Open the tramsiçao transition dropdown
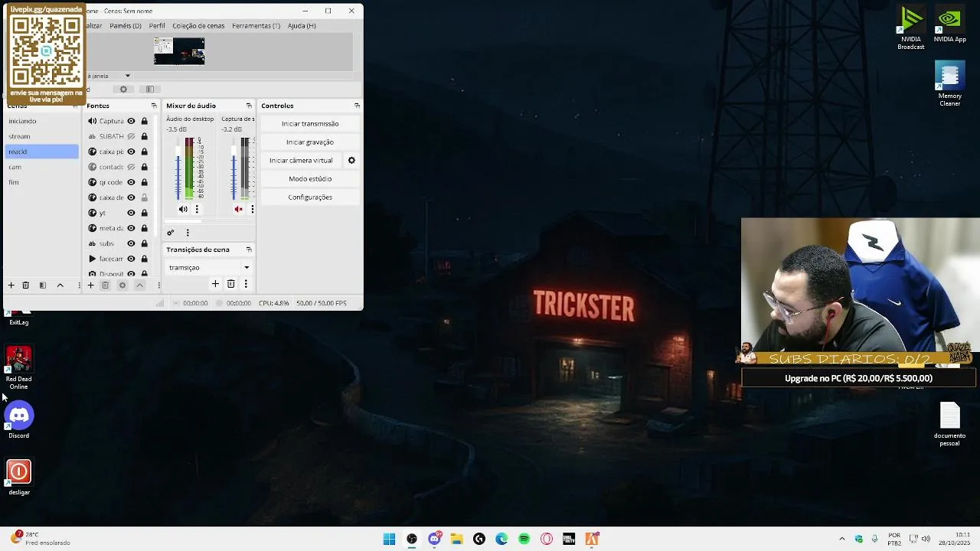This screenshot has width=980, height=551. pyautogui.click(x=209, y=267)
